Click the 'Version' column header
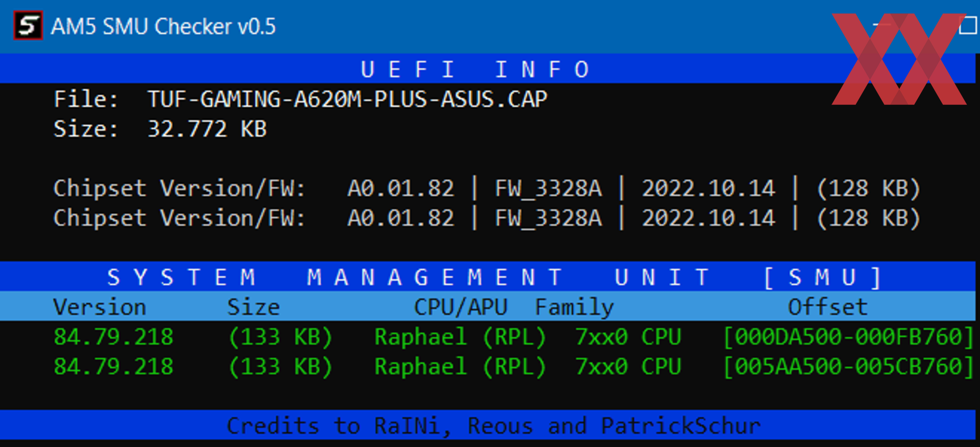This screenshot has height=447, width=980. pos(100,307)
